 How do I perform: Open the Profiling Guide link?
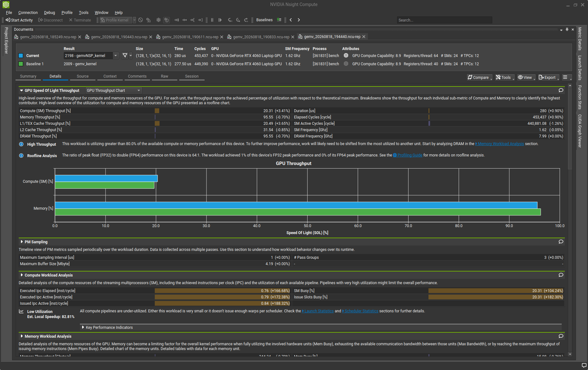(x=410, y=155)
